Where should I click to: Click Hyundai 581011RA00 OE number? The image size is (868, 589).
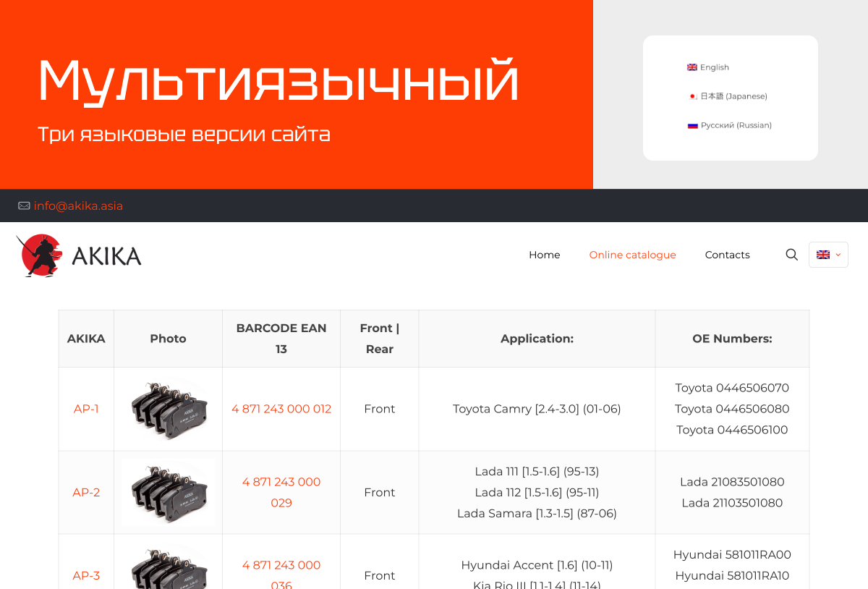732,555
